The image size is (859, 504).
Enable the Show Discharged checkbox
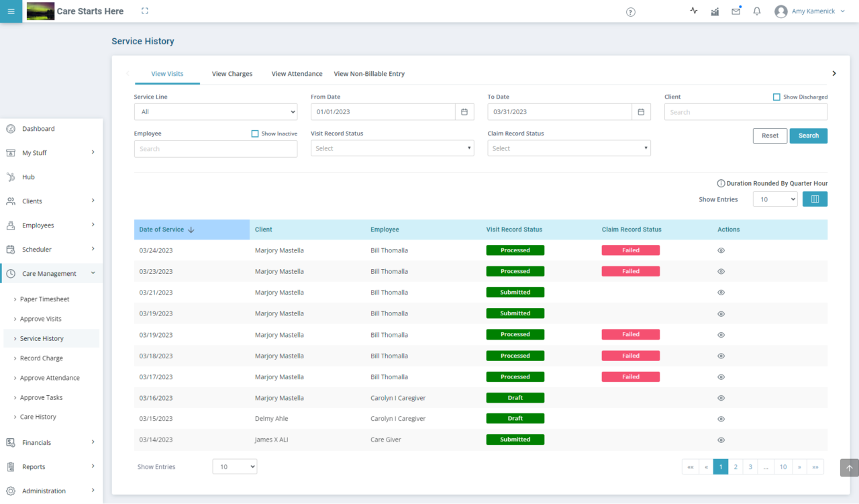point(776,97)
